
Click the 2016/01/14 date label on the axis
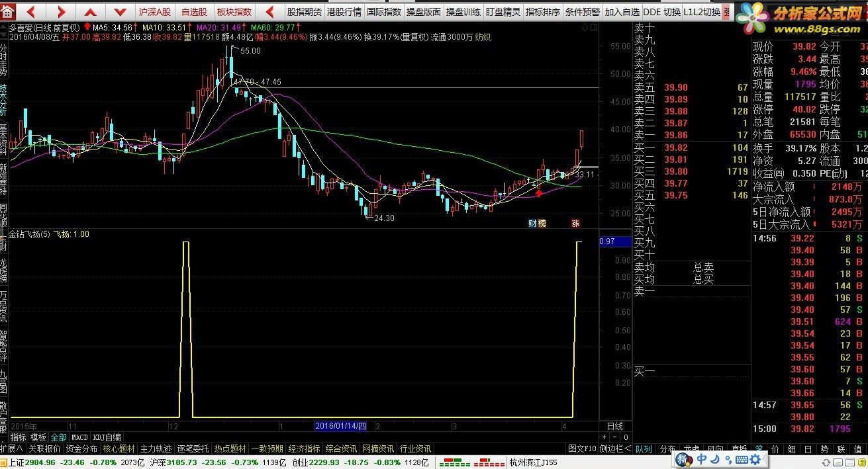[x=340, y=426]
